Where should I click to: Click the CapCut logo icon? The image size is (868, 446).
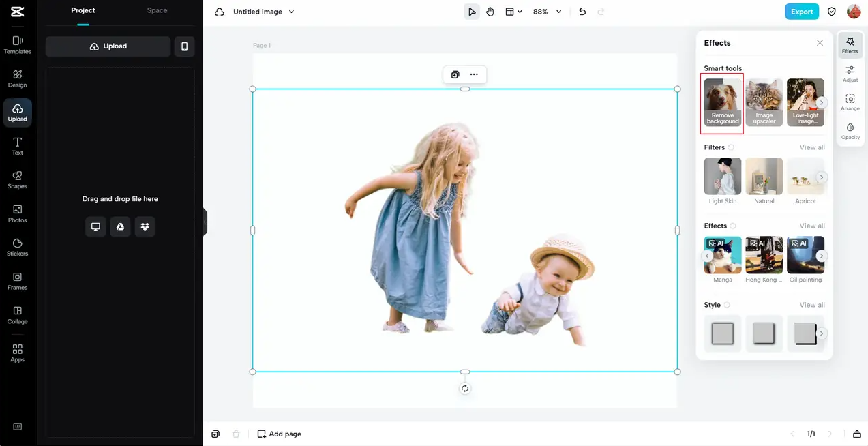17,12
